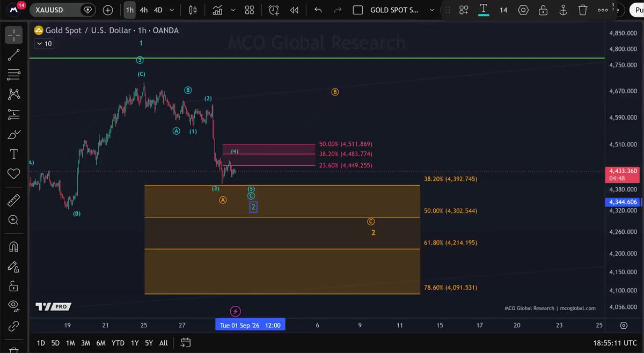Screen dimensions: 644x353
Task: Open the indicator templates grid
Action: click(250, 10)
